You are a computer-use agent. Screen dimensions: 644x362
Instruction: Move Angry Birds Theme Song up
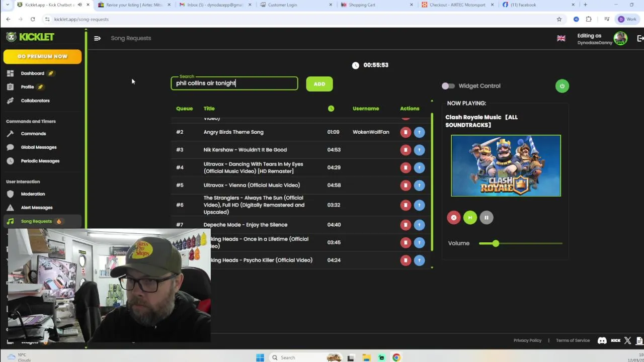(x=419, y=132)
